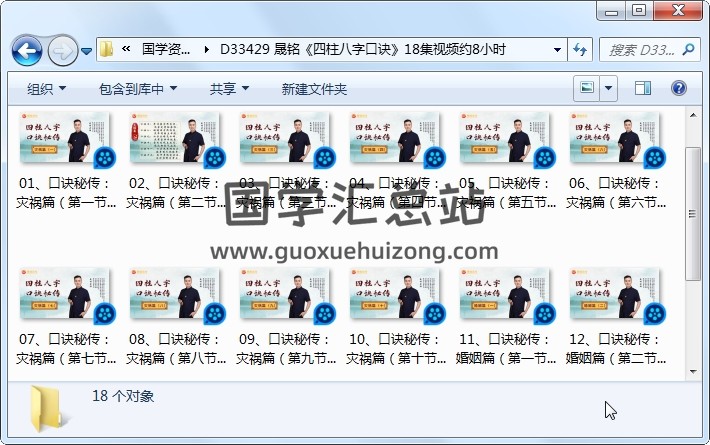Click the Forward navigation arrow
The image size is (710, 445).
coord(62,49)
